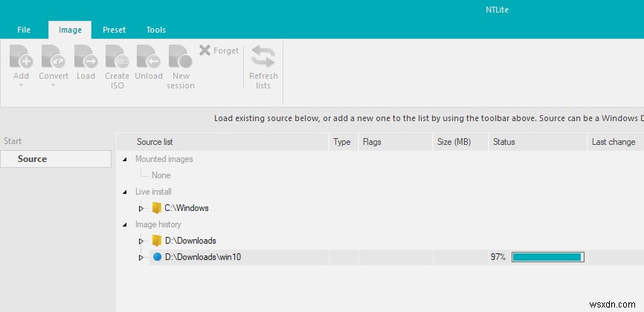Viewport: 644px width, 312px height.
Task: Sort by the Last change column header
Action: point(616,142)
